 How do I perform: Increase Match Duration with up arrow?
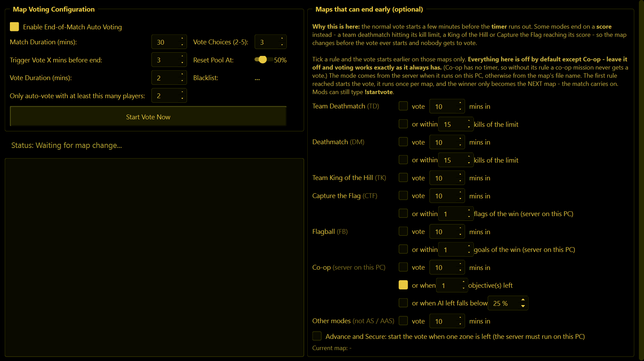[182, 39]
